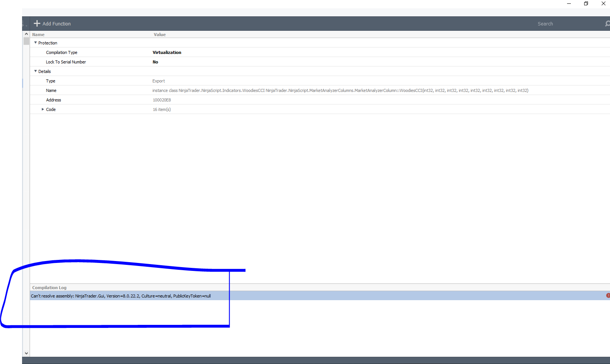The width and height of the screenshot is (610, 364).
Task: Click the left panel scrollbar thumb
Action: coord(26,41)
